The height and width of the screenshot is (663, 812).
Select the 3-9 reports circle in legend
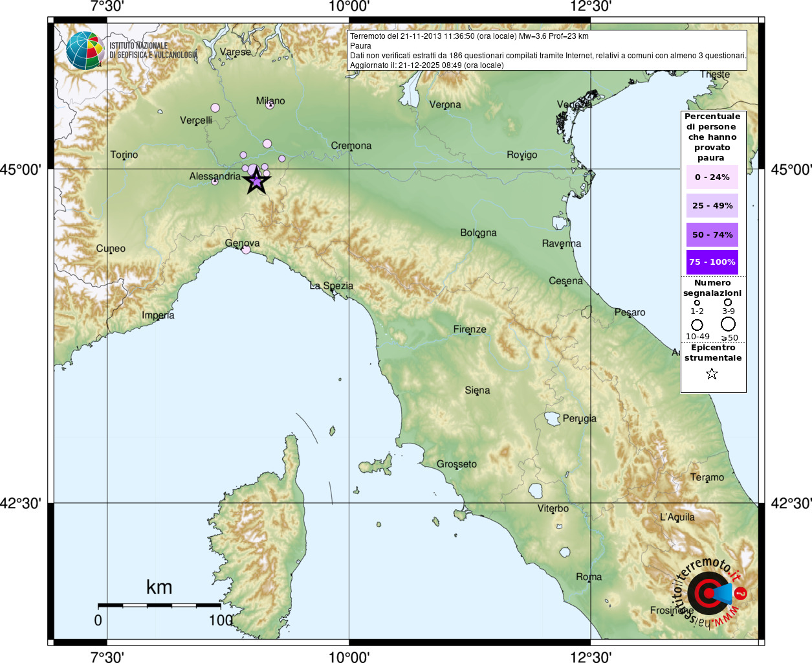click(x=728, y=302)
